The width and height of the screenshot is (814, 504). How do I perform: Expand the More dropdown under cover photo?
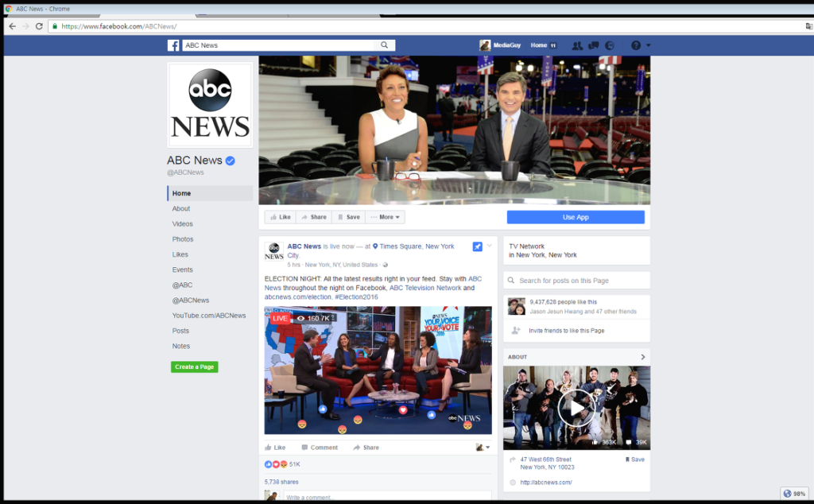[x=386, y=218]
